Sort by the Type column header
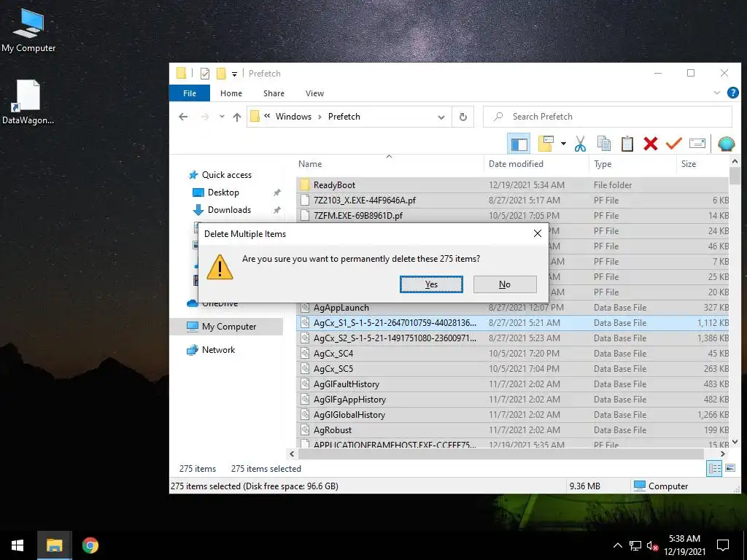Image resolution: width=747 pixels, height=560 pixels. tap(602, 164)
